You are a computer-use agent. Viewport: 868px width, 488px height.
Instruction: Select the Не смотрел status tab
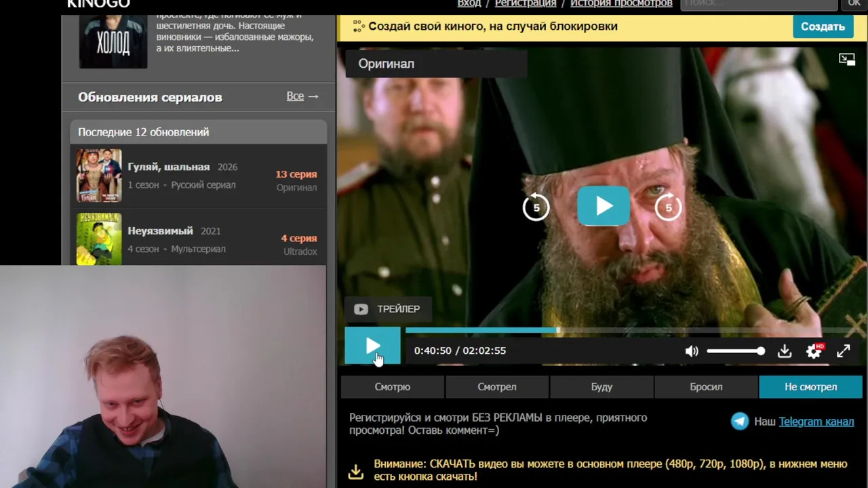(x=811, y=387)
